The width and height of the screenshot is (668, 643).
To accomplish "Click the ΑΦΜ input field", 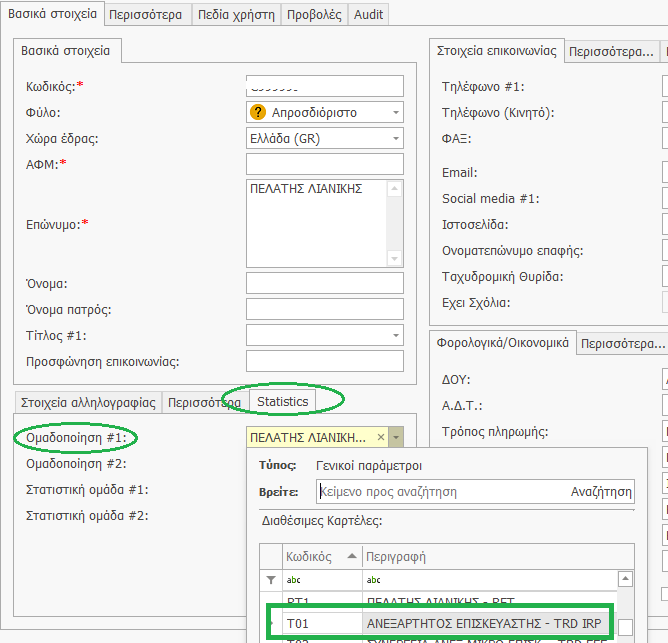I will click(325, 164).
